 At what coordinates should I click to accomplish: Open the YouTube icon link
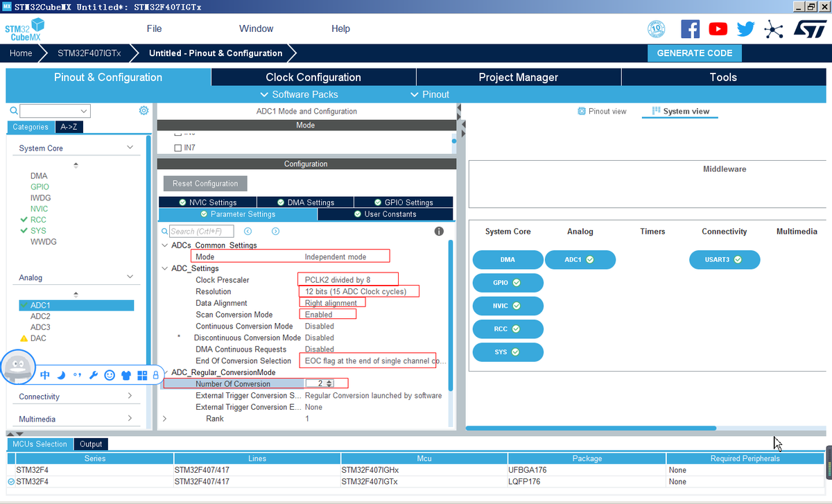[718, 29]
